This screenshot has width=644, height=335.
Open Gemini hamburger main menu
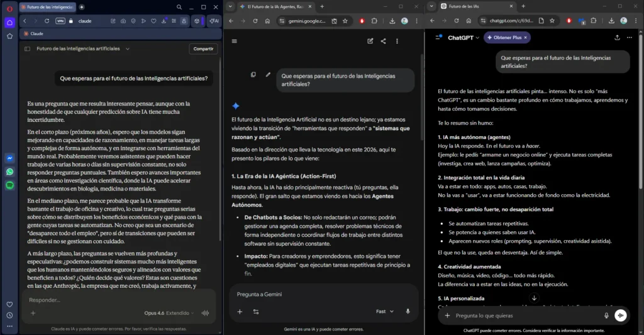(235, 41)
